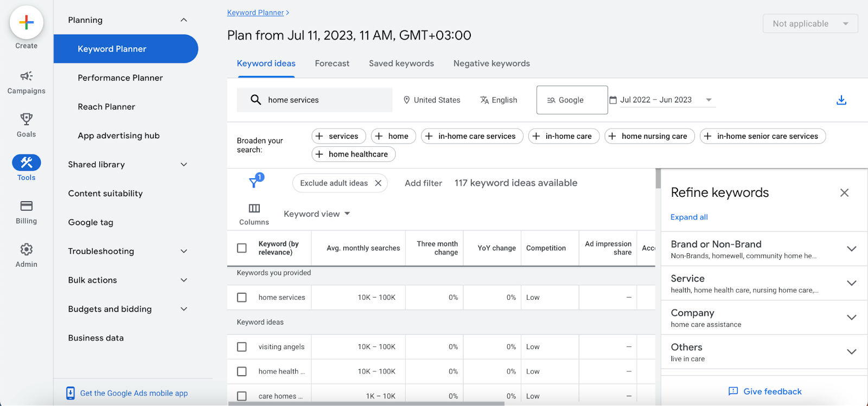The image size is (868, 406).
Task: Switch to the Keyword ideas tab
Action: coord(266,63)
